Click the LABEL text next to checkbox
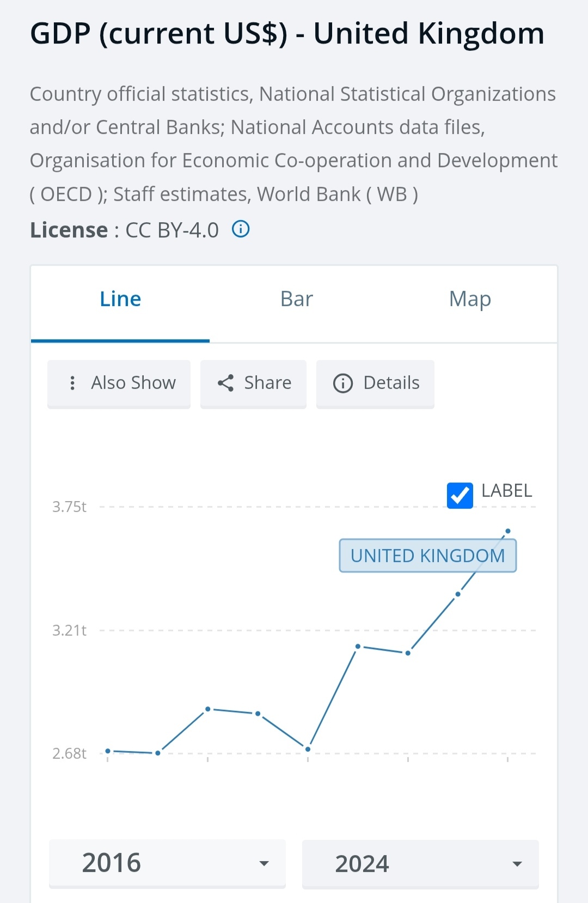Screen dimensions: 588x903 [506, 491]
